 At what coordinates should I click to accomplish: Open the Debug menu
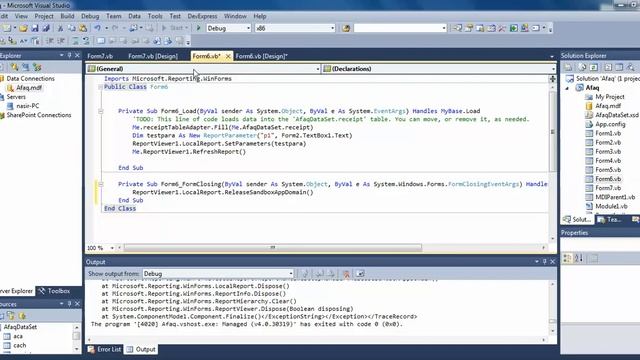click(90, 16)
